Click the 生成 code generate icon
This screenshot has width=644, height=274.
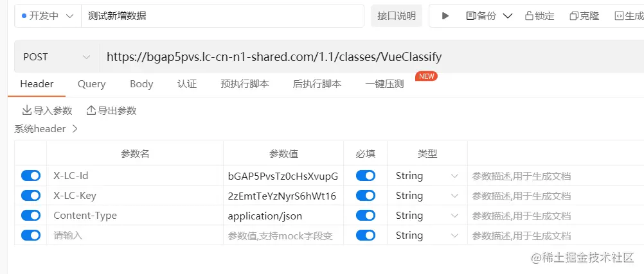pyautogui.click(x=619, y=16)
